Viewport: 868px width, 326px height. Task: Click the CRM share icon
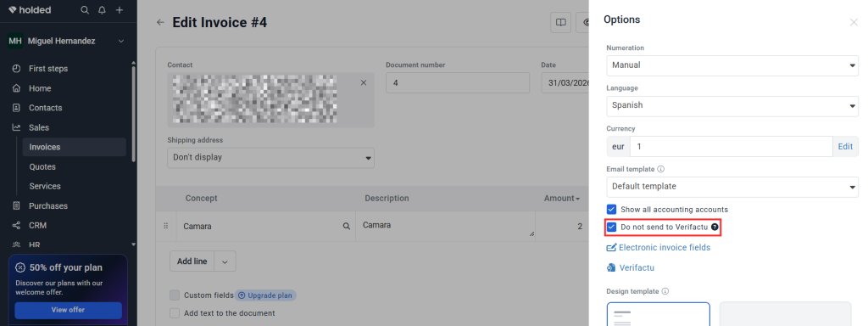17,226
